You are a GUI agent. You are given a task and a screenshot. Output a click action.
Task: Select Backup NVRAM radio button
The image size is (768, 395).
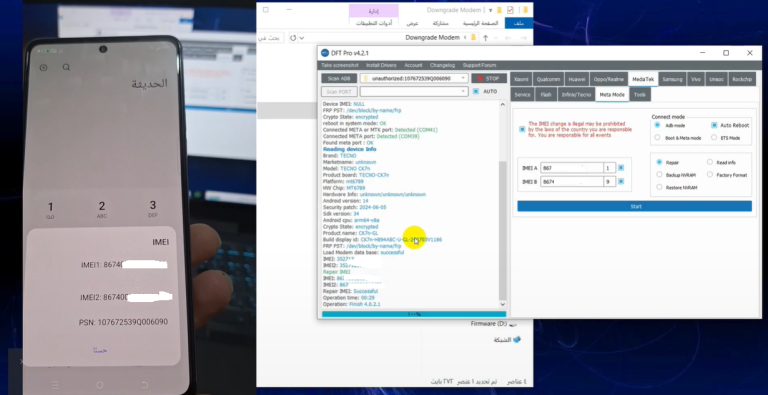pos(659,174)
